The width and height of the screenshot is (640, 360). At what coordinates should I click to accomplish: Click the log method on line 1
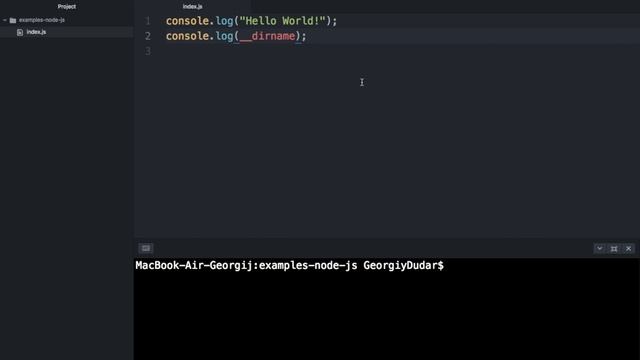(x=224, y=21)
